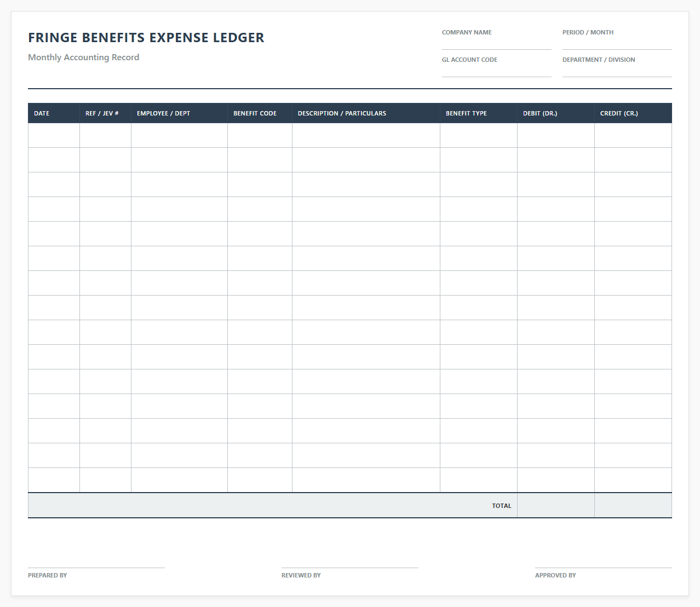Click the Fringe Benefits Expense Ledger title

pyautogui.click(x=146, y=38)
